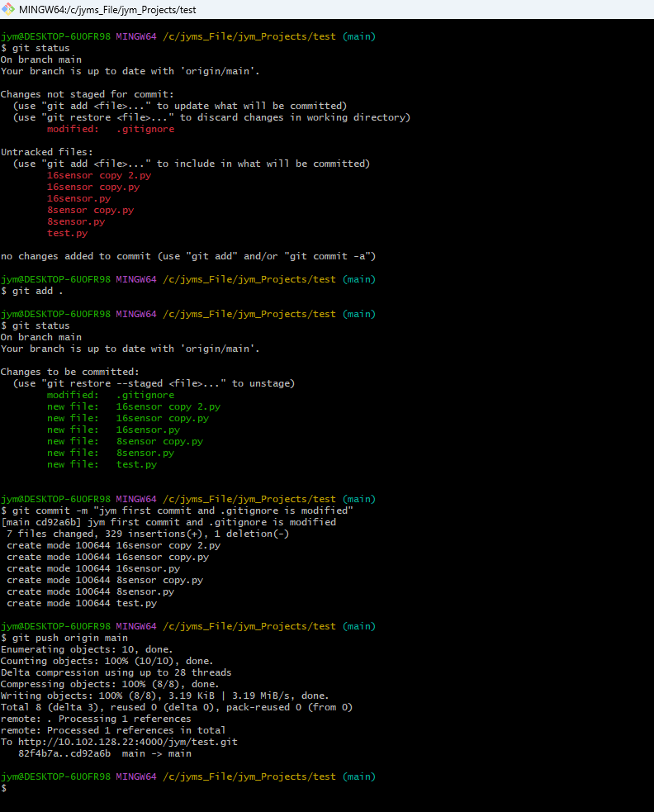Image resolution: width=654 pixels, height=812 pixels.
Task: Click 'create mode 100644 8sensor copy.py' line
Action: tap(105, 580)
